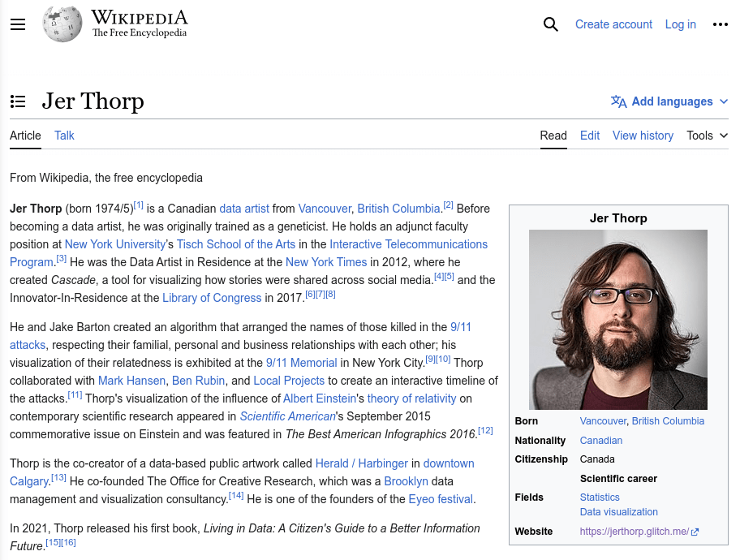Open New York University link
740x560 pixels.
[x=115, y=244]
